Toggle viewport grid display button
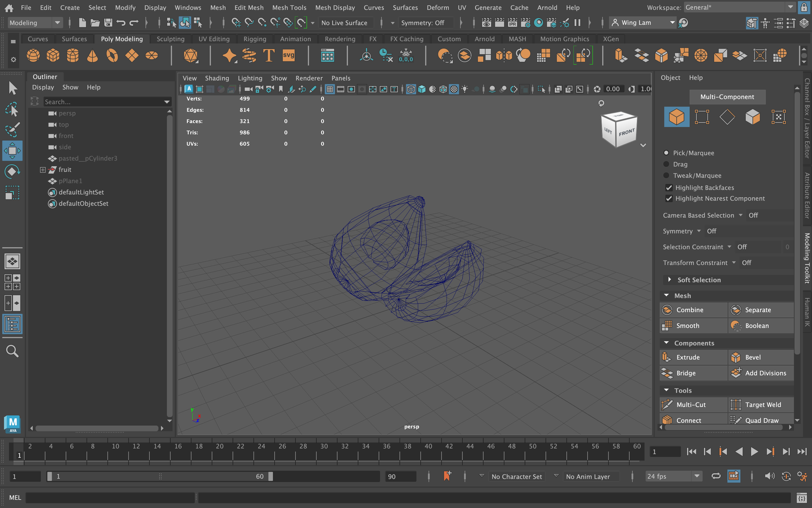812x508 pixels. tap(330, 89)
